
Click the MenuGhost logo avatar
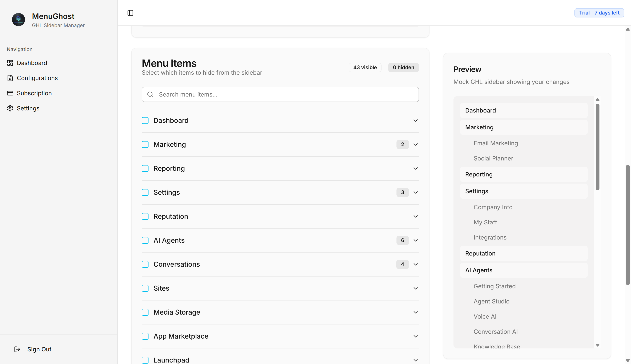click(18, 20)
